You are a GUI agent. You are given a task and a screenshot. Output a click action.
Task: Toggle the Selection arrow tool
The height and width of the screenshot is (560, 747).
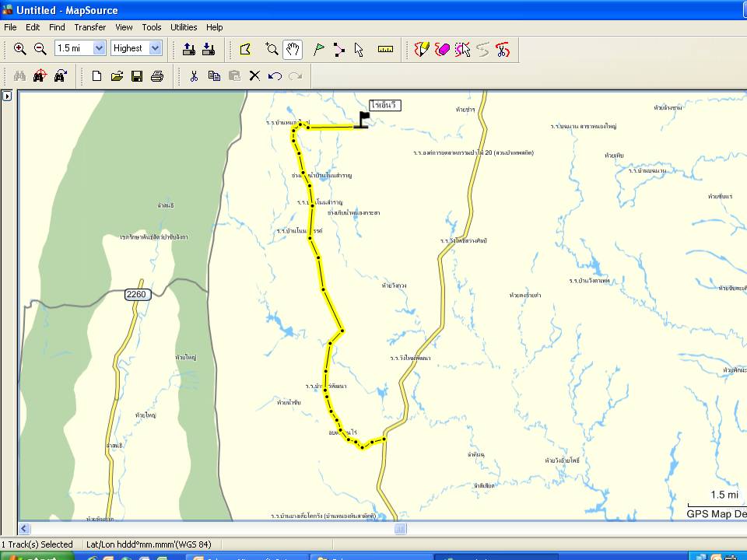click(x=359, y=50)
